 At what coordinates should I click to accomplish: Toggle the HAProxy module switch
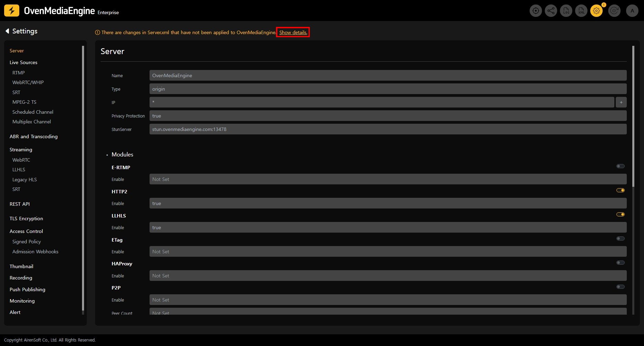point(621,263)
